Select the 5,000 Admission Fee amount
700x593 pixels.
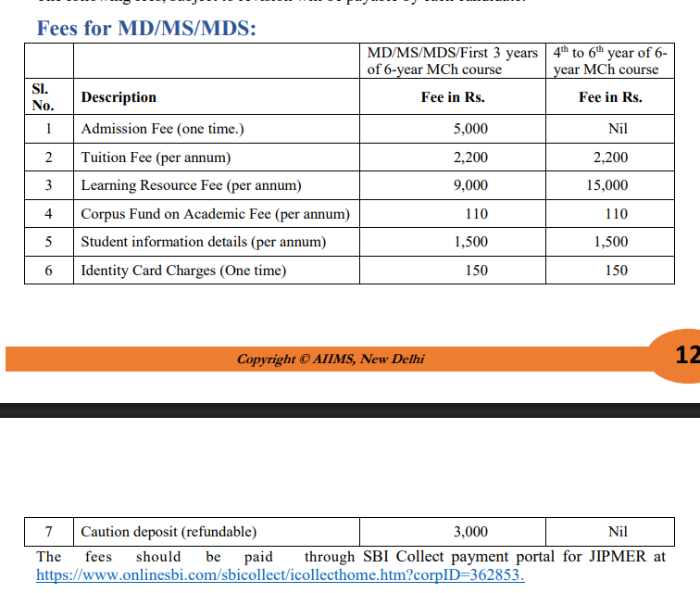coord(470,129)
